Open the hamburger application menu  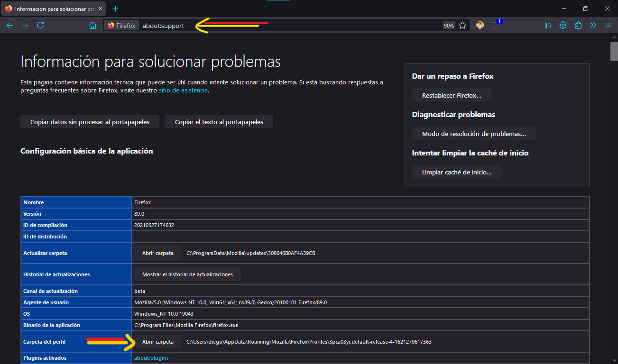click(x=609, y=26)
